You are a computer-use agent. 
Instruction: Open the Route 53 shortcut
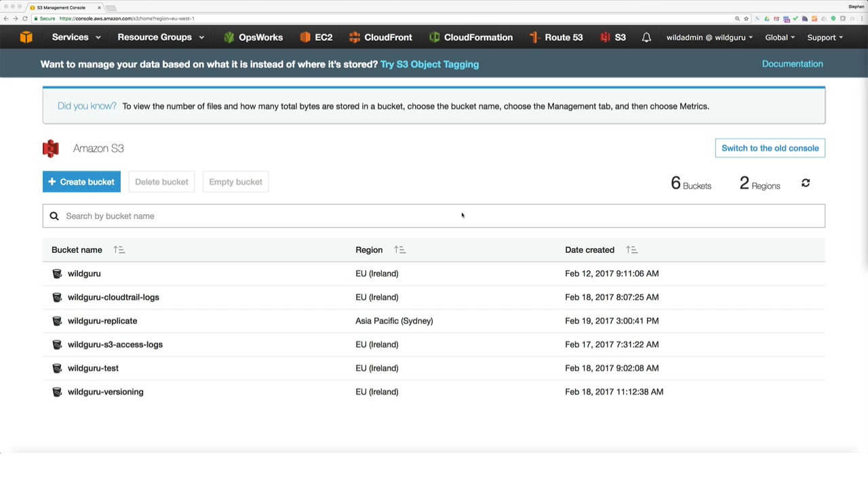[555, 37]
